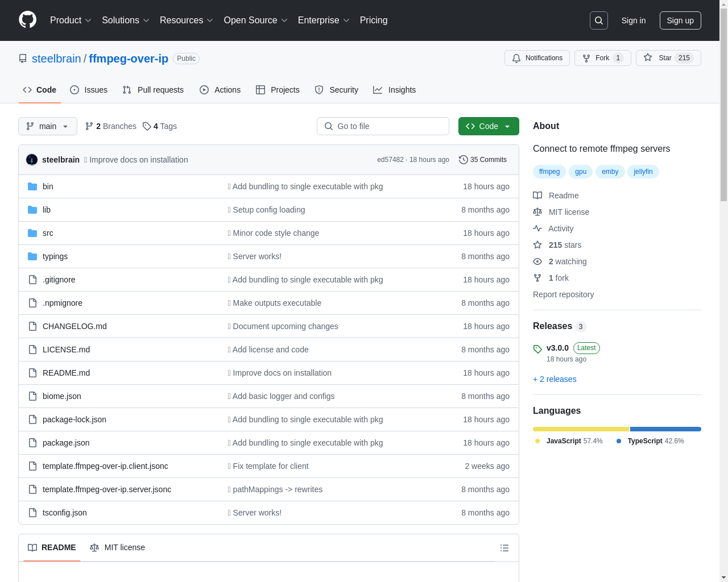Click the pulse icon beside Activity
The width and height of the screenshot is (728, 582).
coord(537,228)
